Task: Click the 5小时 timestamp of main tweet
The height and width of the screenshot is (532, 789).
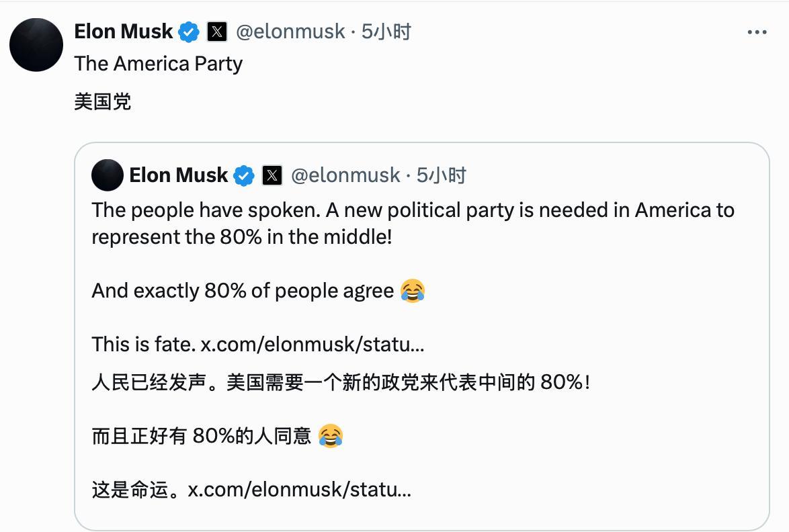Action: coord(386,32)
